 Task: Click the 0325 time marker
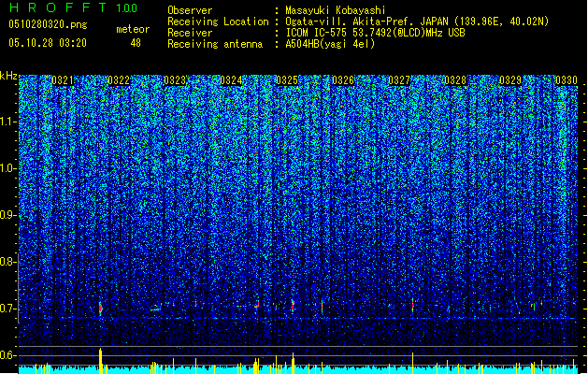pos(287,80)
